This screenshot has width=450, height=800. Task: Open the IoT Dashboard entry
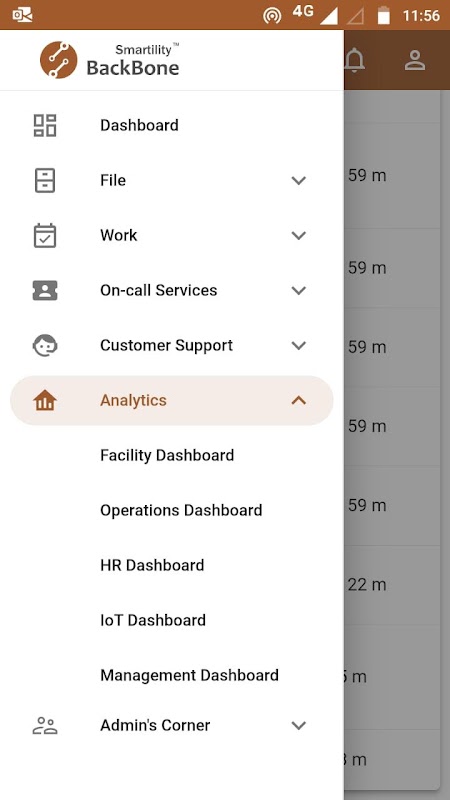153,620
